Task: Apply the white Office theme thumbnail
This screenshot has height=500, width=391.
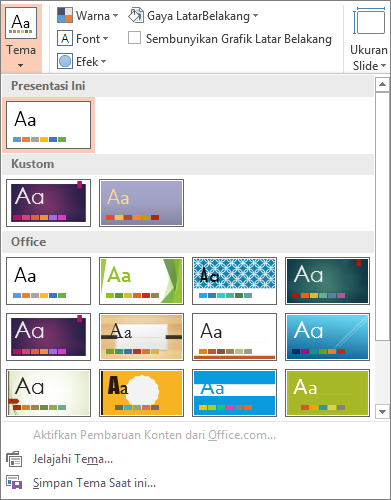Action: pos(48,281)
